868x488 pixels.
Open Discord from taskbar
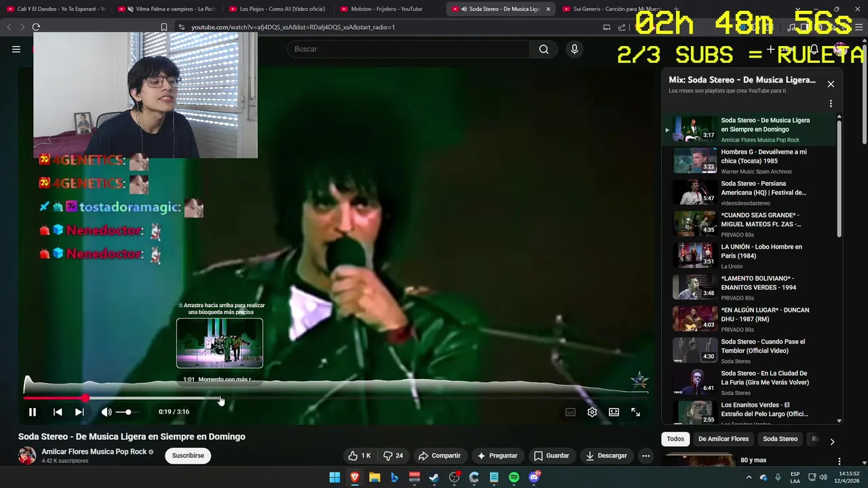534,477
